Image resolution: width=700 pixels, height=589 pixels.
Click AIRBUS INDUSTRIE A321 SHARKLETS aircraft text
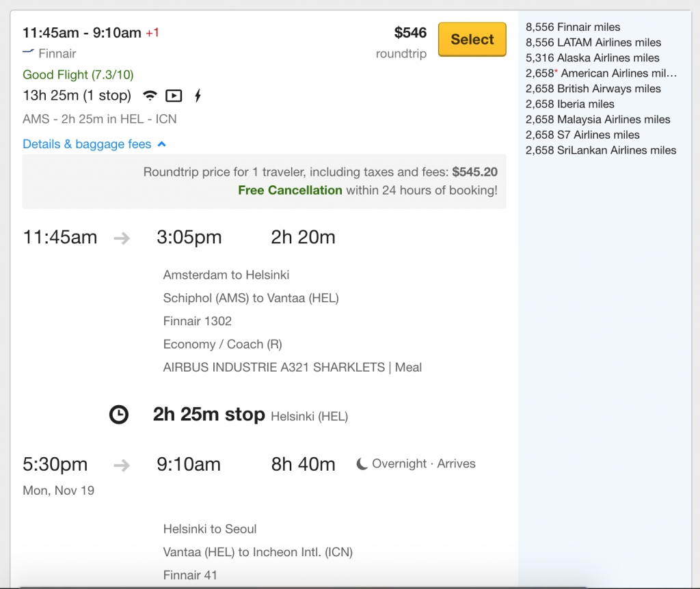273,367
